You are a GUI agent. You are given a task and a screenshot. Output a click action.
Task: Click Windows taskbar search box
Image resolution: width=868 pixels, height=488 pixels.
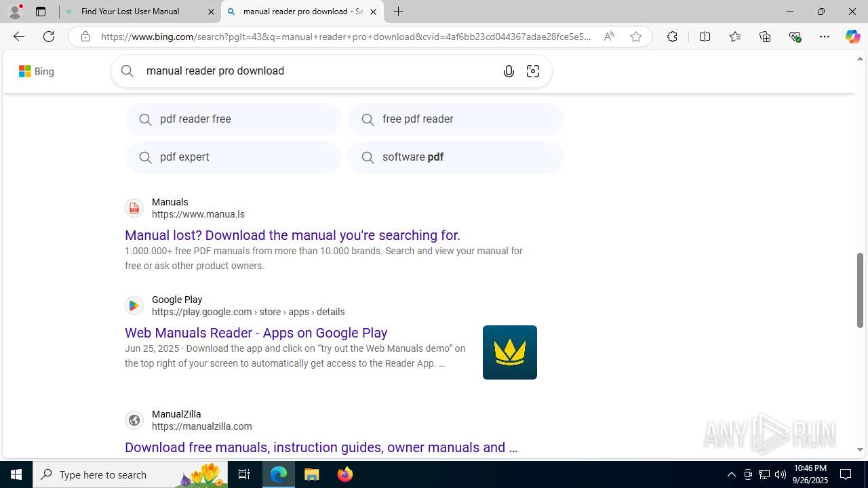tap(130, 474)
